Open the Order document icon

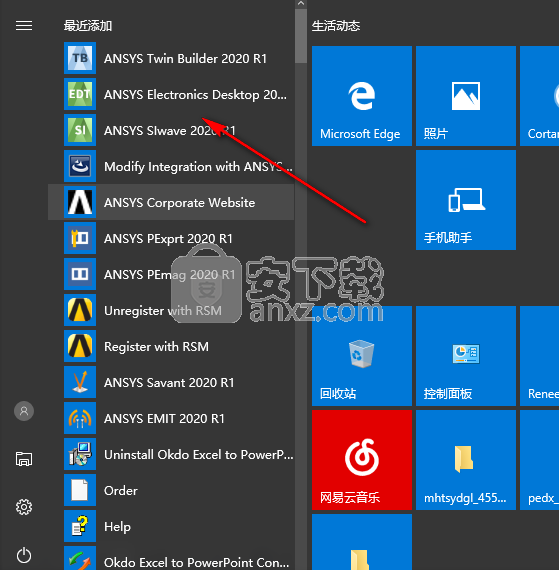80,490
